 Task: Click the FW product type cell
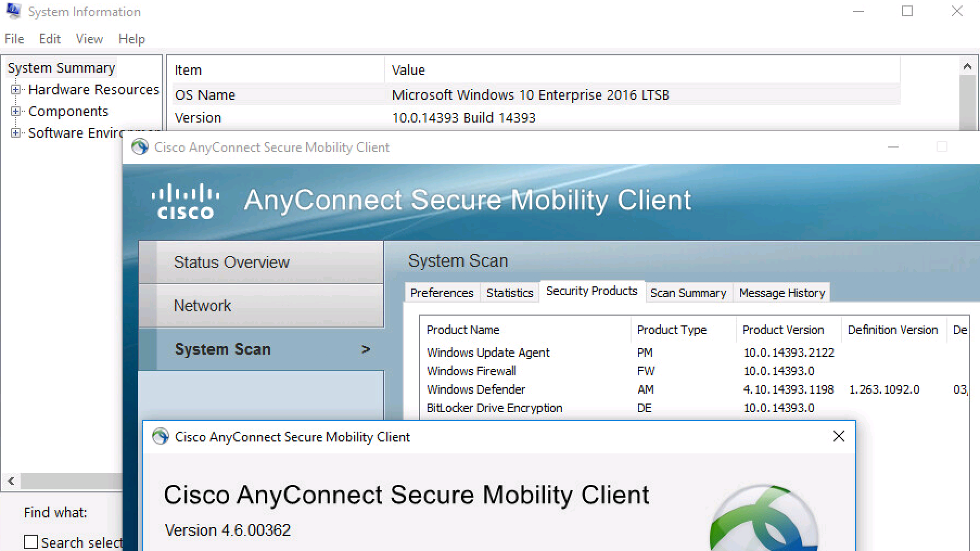646,371
